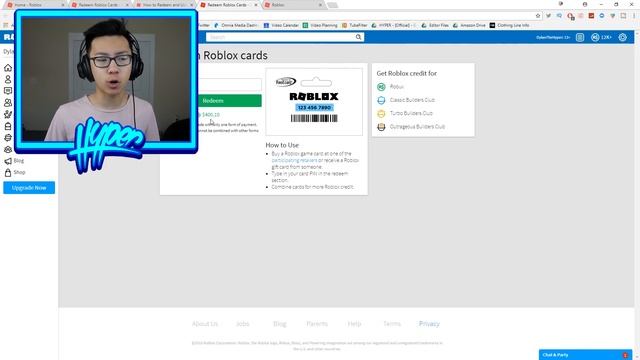
Task: Click the green Redeem button
Action: pos(230,100)
